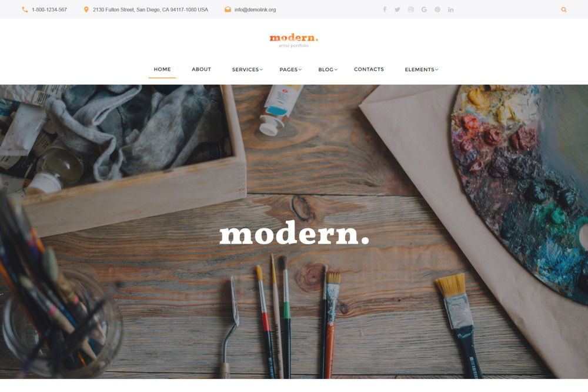Click the modern. artist portfolio logo
Image resolution: width=588 pixels, height=392 pixels.
coord(293,41)
